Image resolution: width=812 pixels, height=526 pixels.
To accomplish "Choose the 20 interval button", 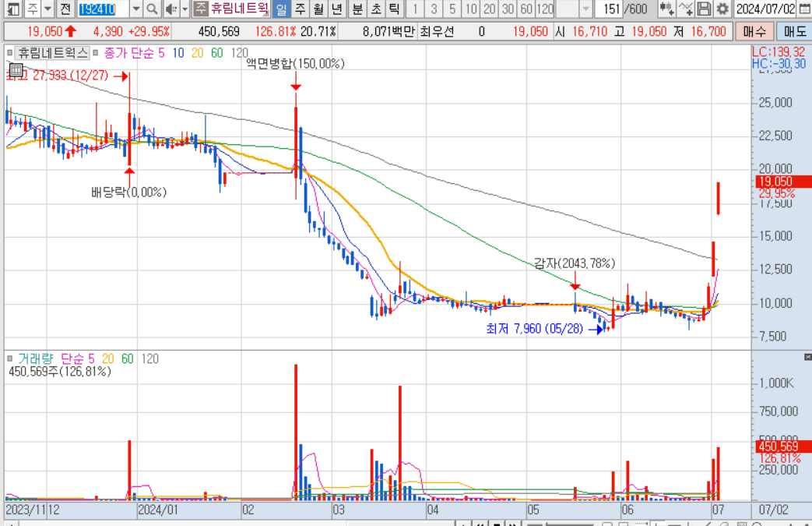I will (490, 9).
